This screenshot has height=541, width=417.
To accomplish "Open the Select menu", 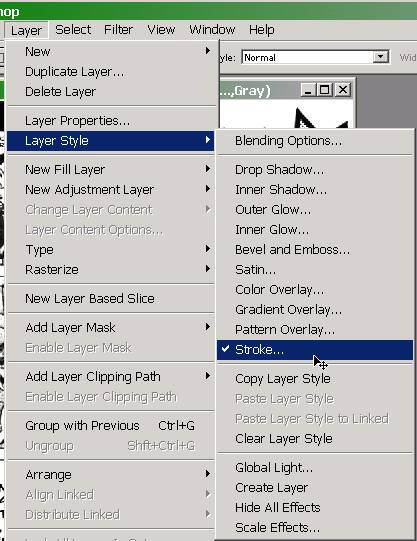I will coord(73,30).
